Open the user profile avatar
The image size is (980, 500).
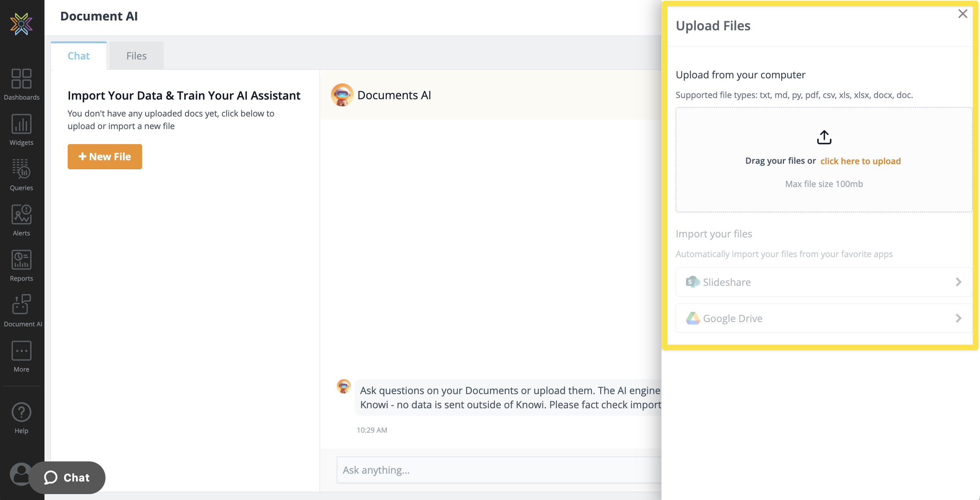point(21,474)
